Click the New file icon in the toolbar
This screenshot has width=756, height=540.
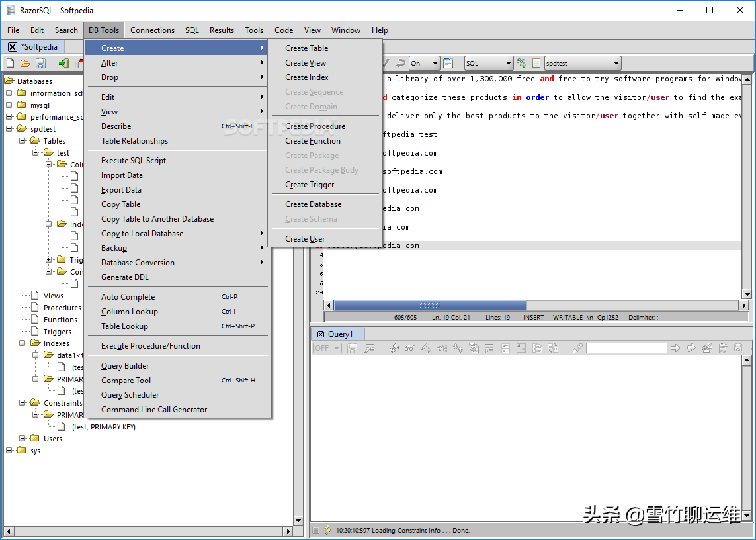coord(10,64)
